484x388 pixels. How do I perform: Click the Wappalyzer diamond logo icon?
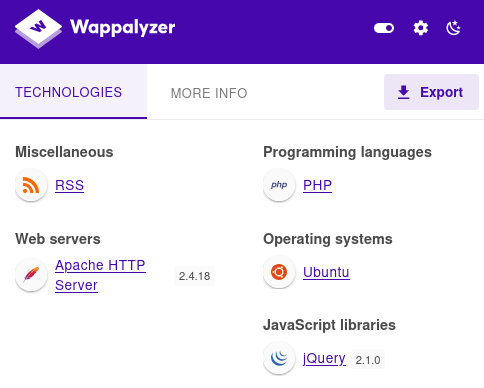(38, 29)
